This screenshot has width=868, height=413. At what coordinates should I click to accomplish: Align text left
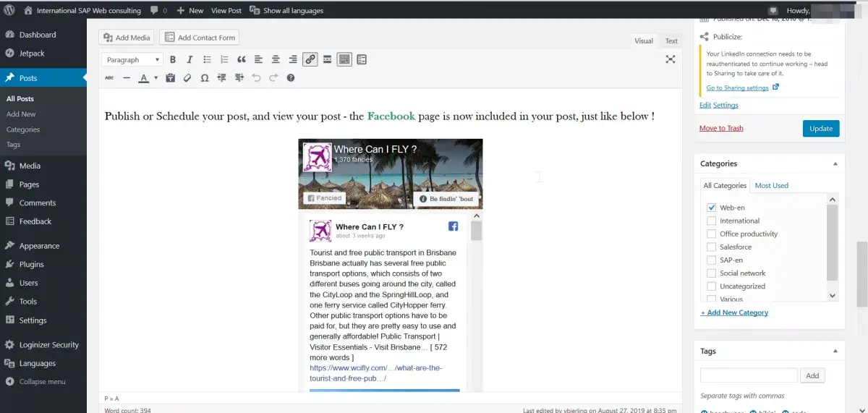[258, 59]
